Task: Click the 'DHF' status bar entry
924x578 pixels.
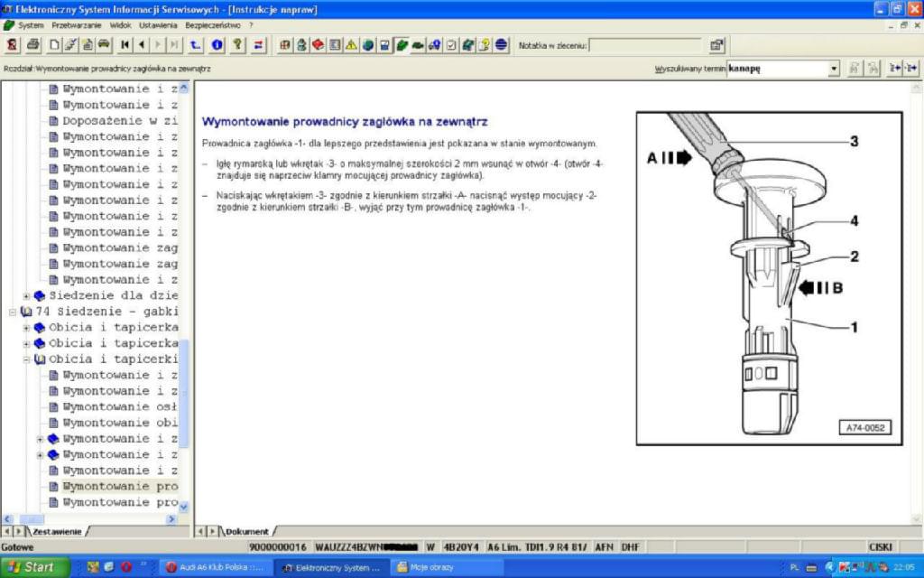Action: click(630, 547)
